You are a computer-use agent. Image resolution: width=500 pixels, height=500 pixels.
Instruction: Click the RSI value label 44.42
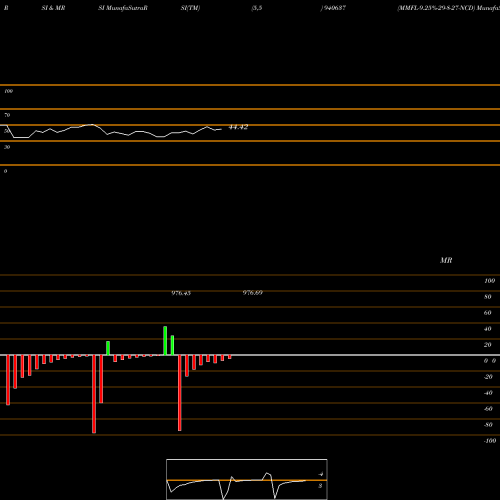click(238, 127)
